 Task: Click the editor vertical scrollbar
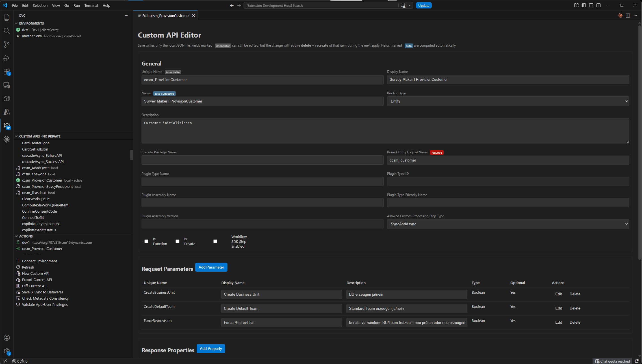640,143
